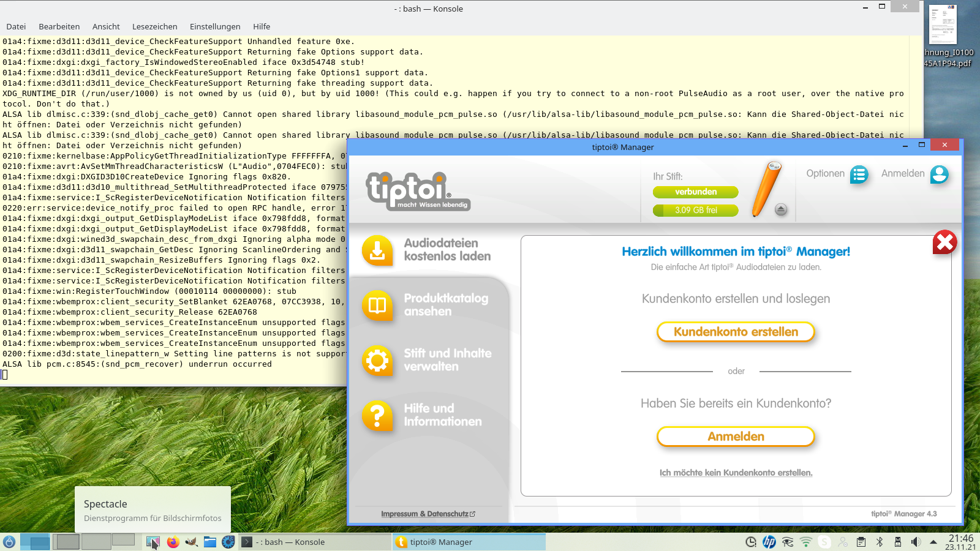Click the orange tiptoi pen image
980x551 pixels.
coord(767,189)
